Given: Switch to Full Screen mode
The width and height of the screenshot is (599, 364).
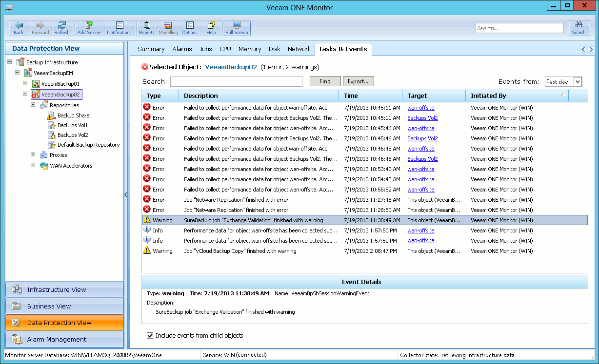Looking at the screenshot, I should click(237, 28).
